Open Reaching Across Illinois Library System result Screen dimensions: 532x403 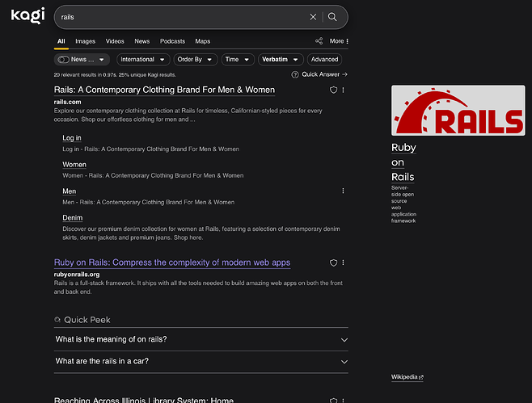tap(144, 400)
